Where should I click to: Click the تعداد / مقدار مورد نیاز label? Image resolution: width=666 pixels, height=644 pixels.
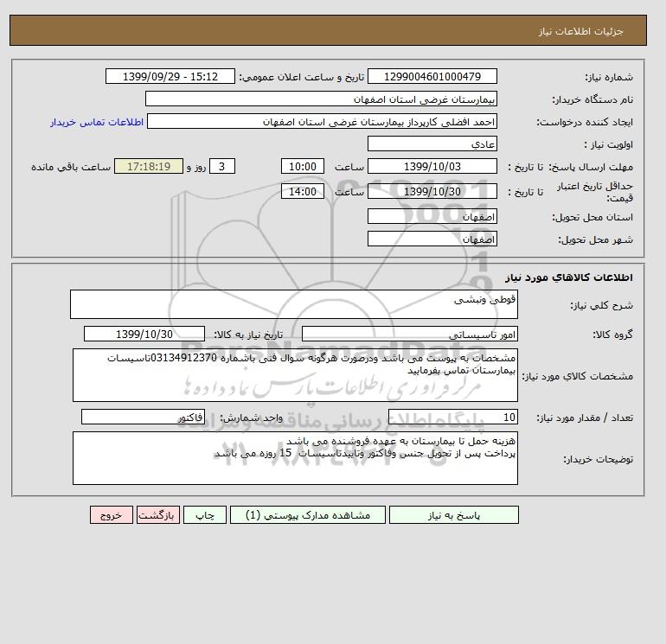click(x=585, y=418)
